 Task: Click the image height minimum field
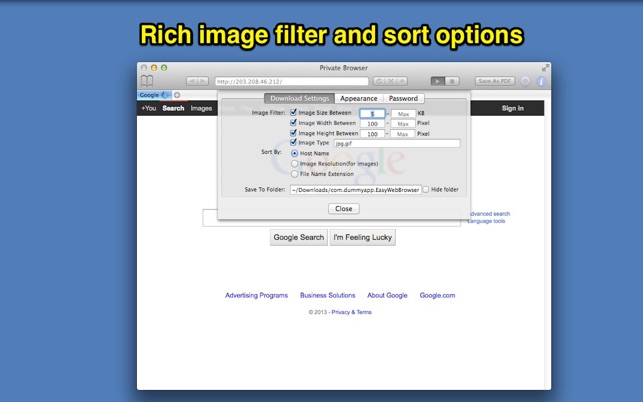372,134
